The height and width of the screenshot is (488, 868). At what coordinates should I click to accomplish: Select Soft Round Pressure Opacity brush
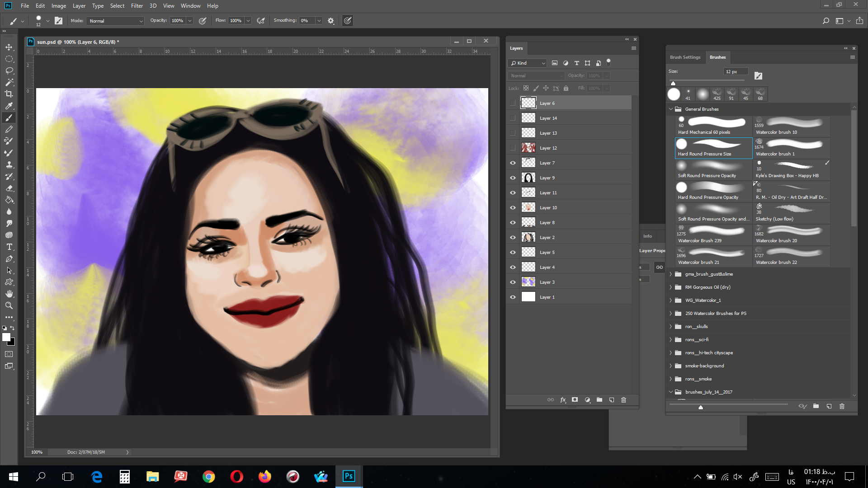click(x=713, y=170)
